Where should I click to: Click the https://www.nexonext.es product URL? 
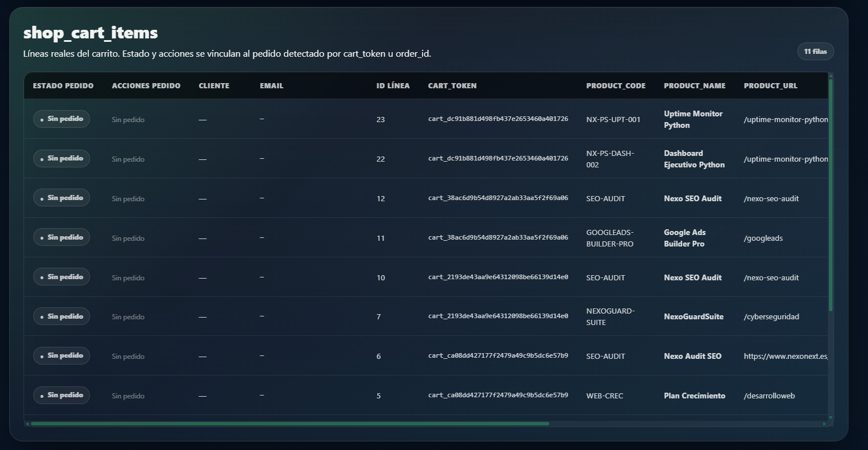[x=786, y=356]
